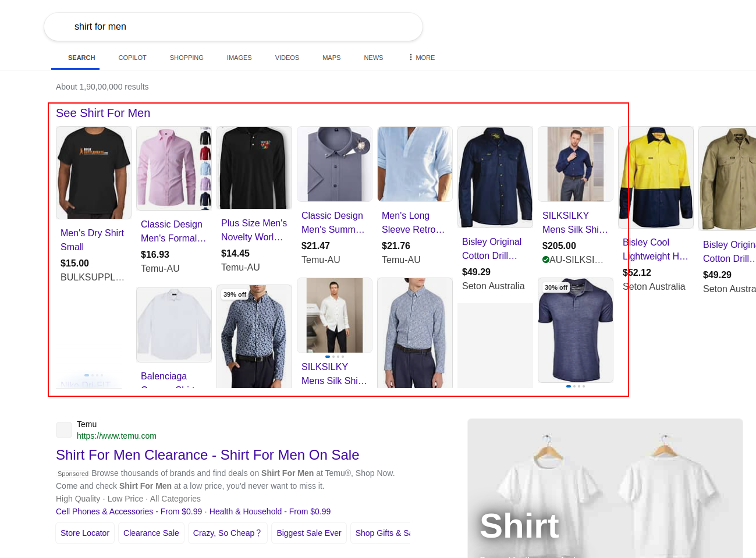Image resolution: width=756 pixels, height=558 pixels.
Task: Open the black Plus Size Novelty shirt image
Action: [254, 168]
